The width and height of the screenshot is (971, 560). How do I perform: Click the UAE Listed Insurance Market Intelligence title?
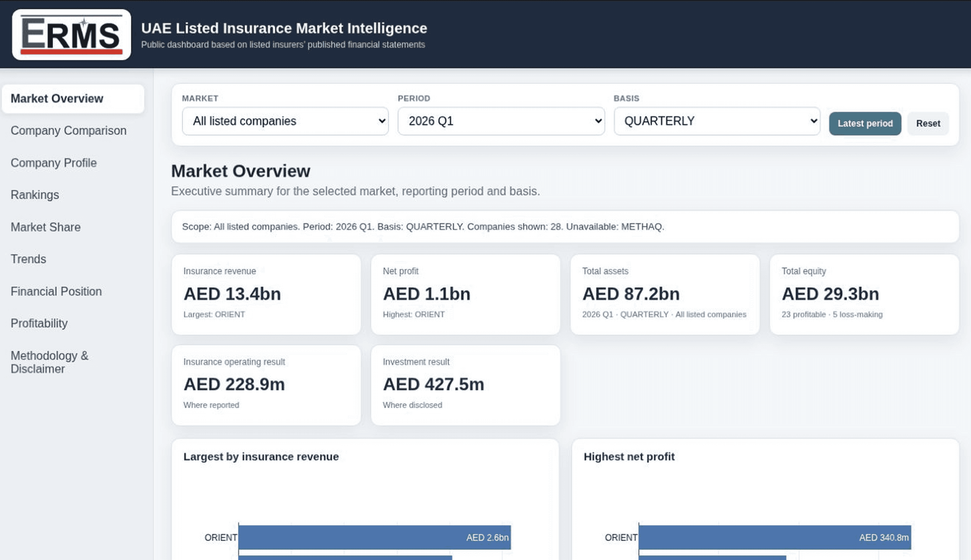point(284,28)
